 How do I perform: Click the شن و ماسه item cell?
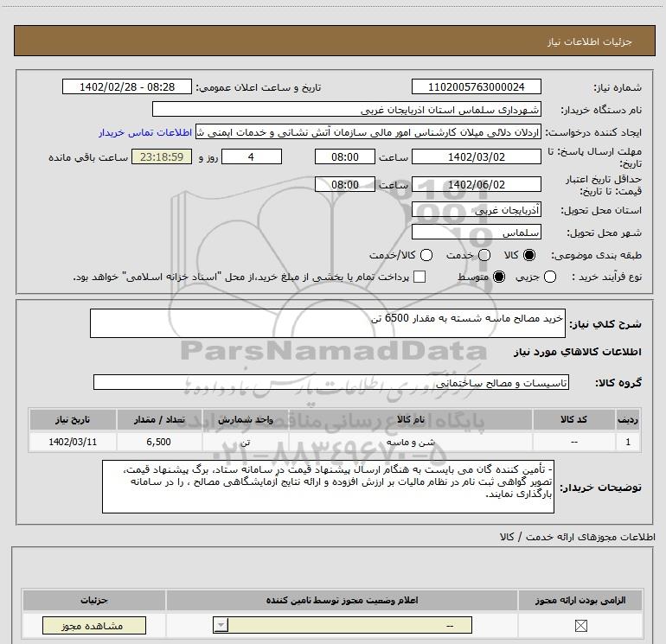[x=410, y=442]
